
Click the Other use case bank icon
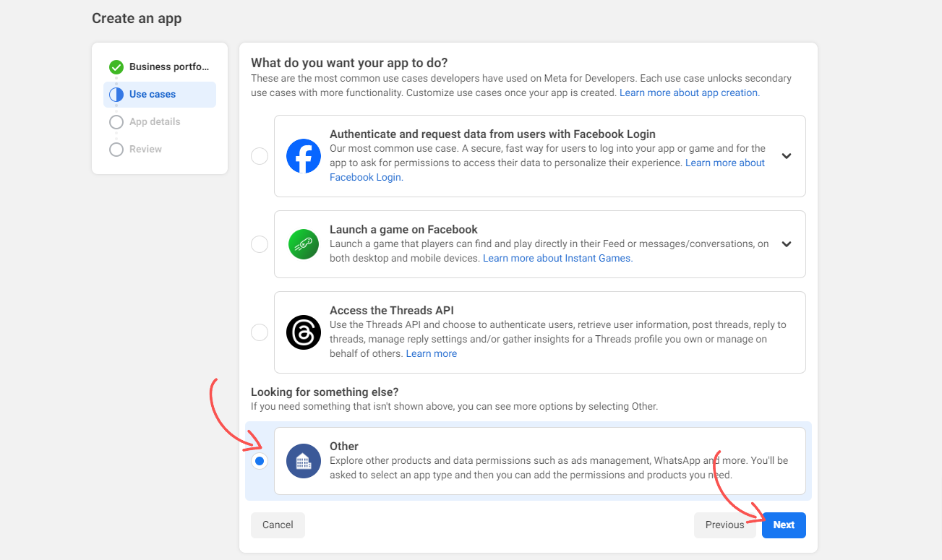click(303, 460)
